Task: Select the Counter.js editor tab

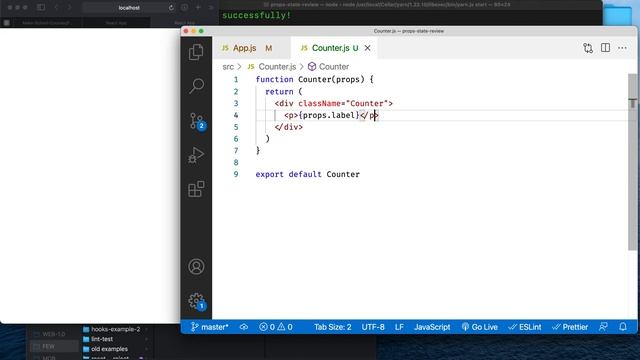Action: click(335, 48)
